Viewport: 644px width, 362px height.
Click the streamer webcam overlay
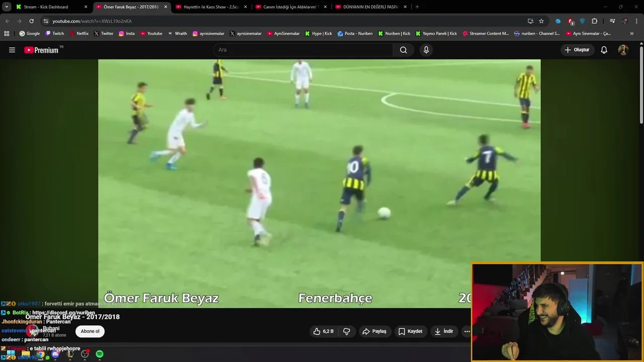coord(557,312)
